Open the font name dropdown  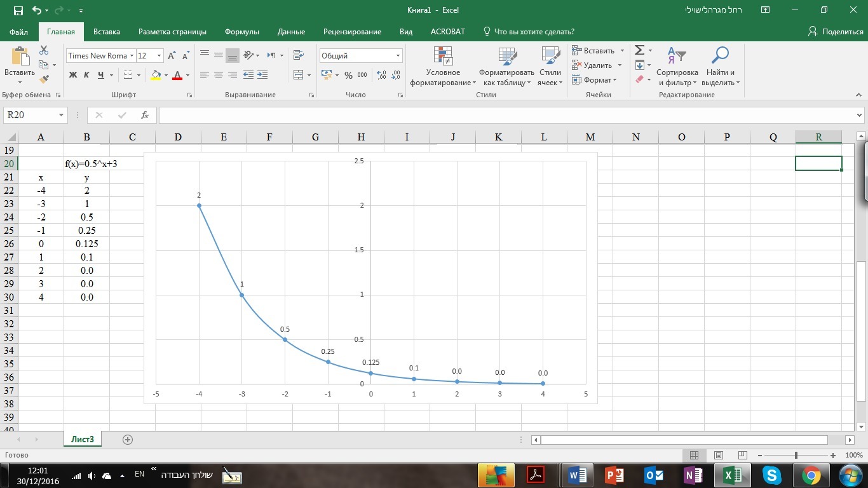click(x=132, y=56)
